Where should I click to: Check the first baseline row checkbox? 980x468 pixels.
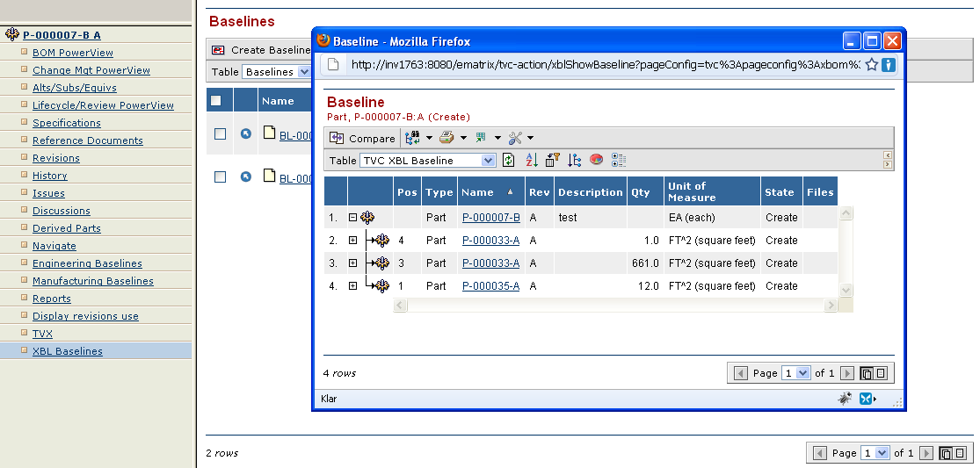[221, 134]
